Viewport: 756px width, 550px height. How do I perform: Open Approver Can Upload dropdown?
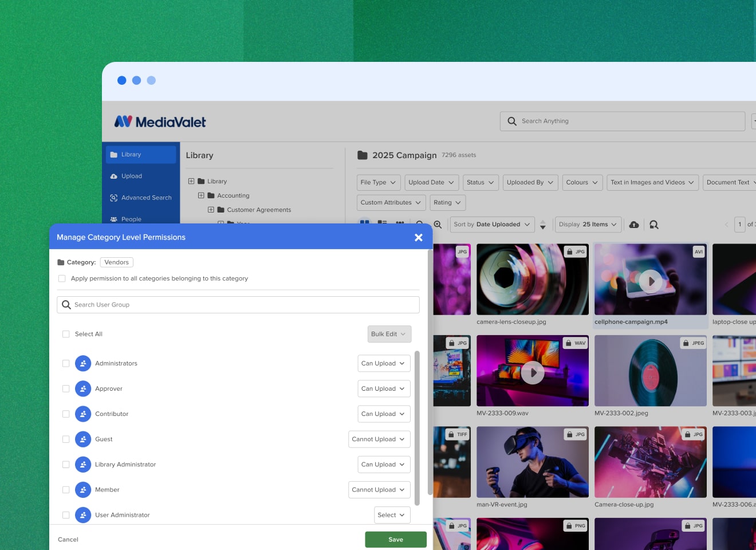(384, 388)
